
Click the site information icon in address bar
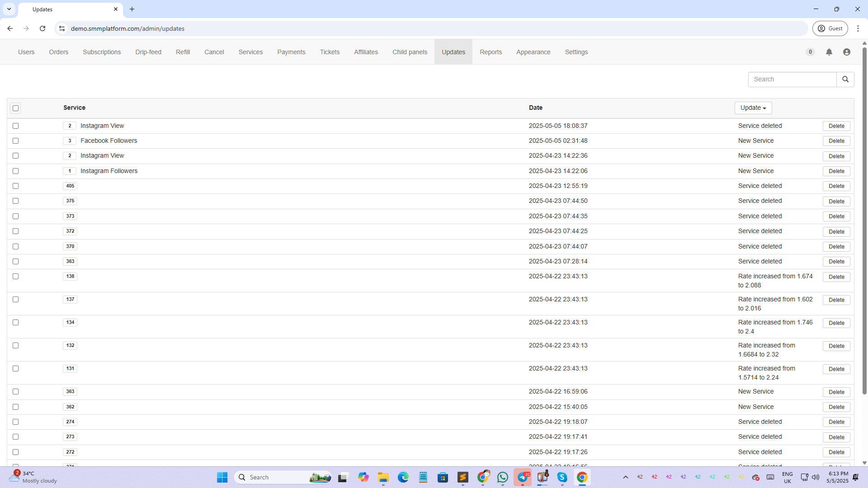62,28
